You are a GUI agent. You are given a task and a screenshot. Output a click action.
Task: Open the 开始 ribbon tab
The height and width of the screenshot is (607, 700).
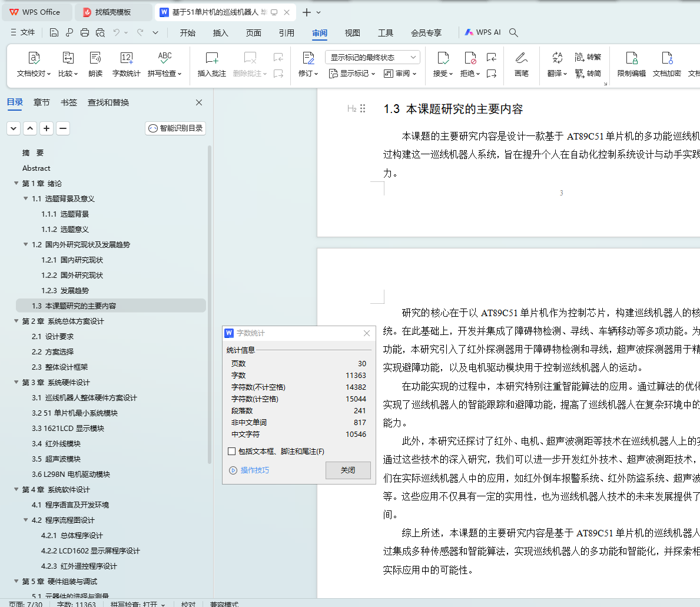(187, 33)
